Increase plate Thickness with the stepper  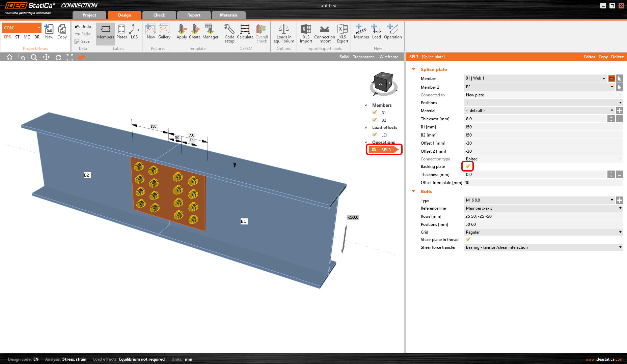pyautogui.click(x=611, y=117)
